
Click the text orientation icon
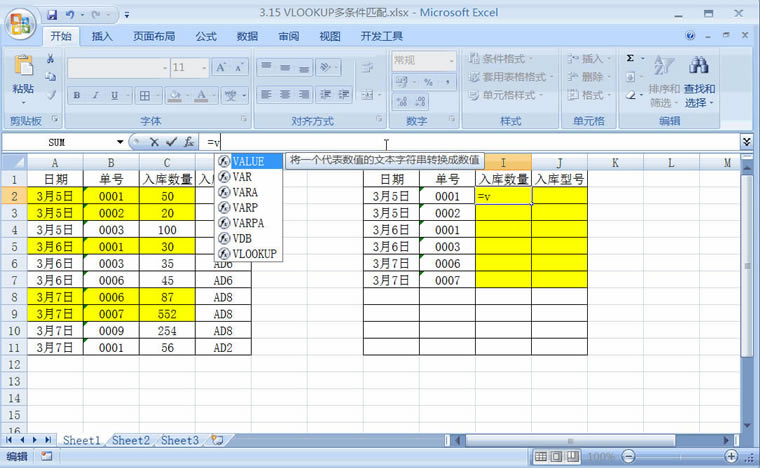pos(325,67)
